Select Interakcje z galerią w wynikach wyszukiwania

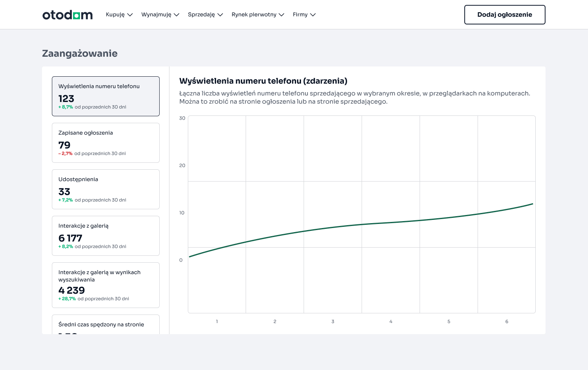pos(105,285)
